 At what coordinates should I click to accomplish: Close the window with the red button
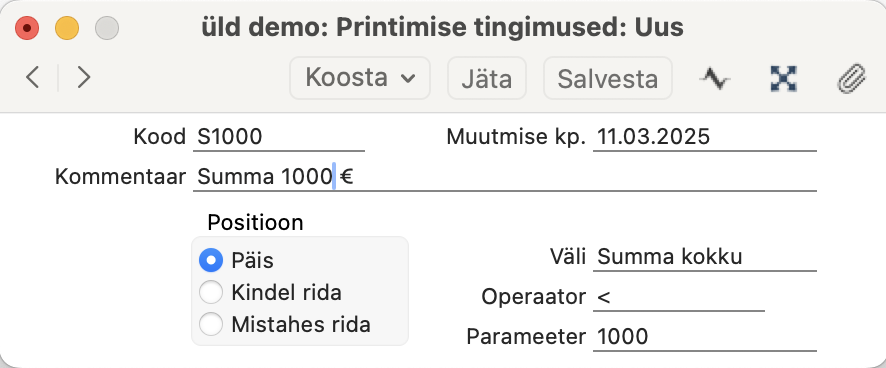[x=27, y=28]
